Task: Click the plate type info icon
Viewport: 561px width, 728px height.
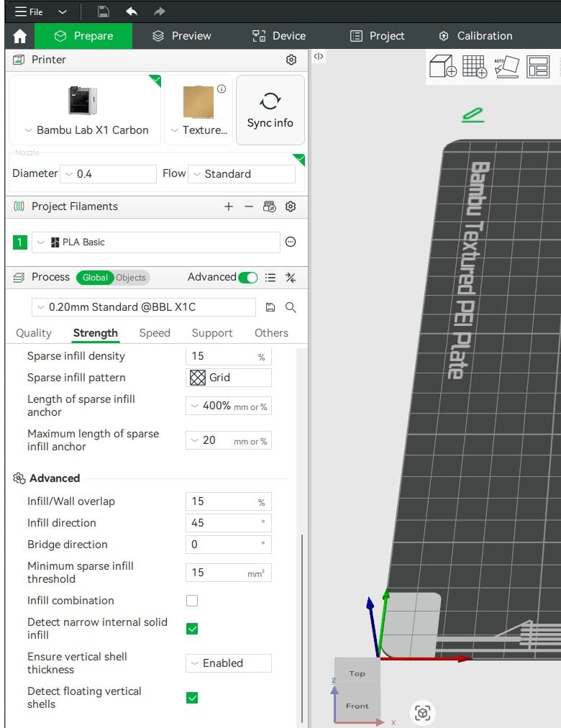Action: click(x=222, y=88)
